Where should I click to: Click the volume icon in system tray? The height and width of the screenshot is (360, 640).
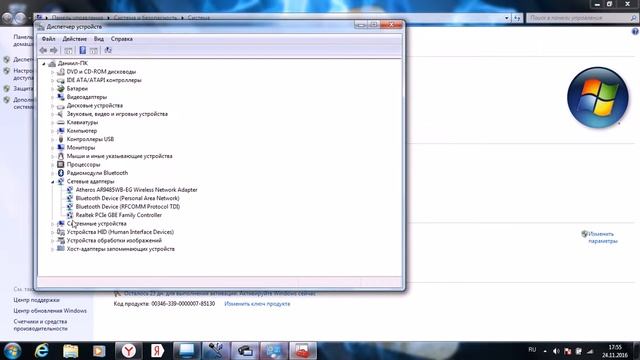556,351
